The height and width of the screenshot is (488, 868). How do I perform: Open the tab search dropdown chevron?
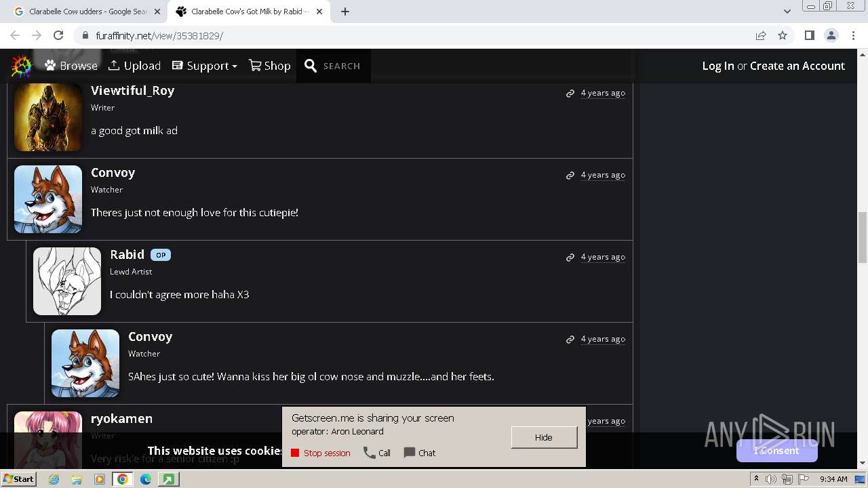click(x=787, y=12)
